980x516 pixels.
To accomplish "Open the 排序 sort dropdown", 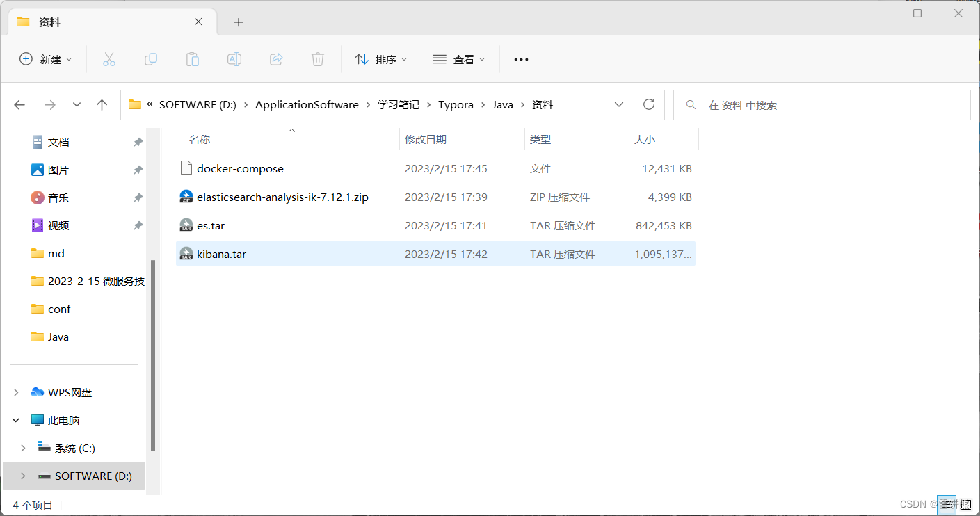I will coord(380,59).
